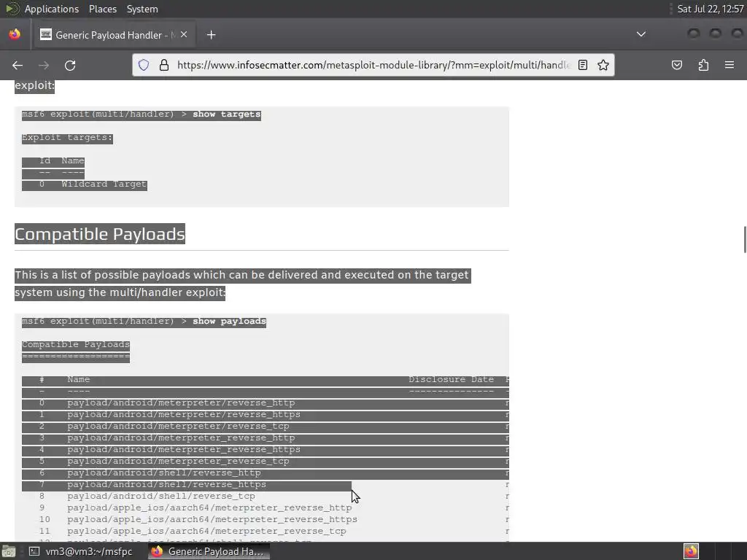Screen dimensions: 747x560
Task: Click payload/android/shell/reverse_http row
Action: (x=266, y=472)
